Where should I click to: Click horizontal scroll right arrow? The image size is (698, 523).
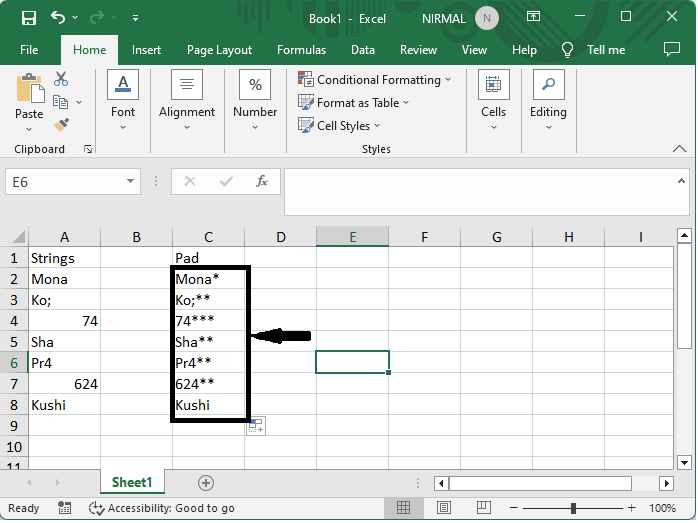[x=667, y=484]
